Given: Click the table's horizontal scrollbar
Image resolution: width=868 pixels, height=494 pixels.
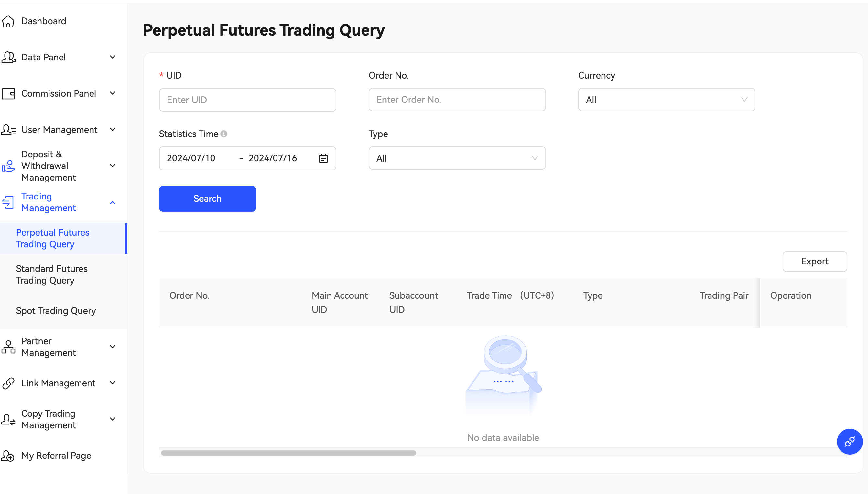Looking at the screenshot, I should click(x=288, y=453).
